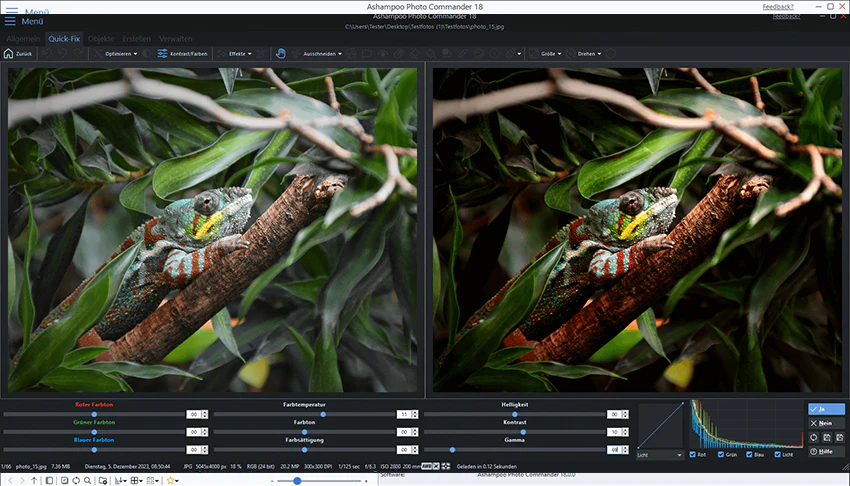Click the reset circular arrows icon below Nein

(814, 437)
